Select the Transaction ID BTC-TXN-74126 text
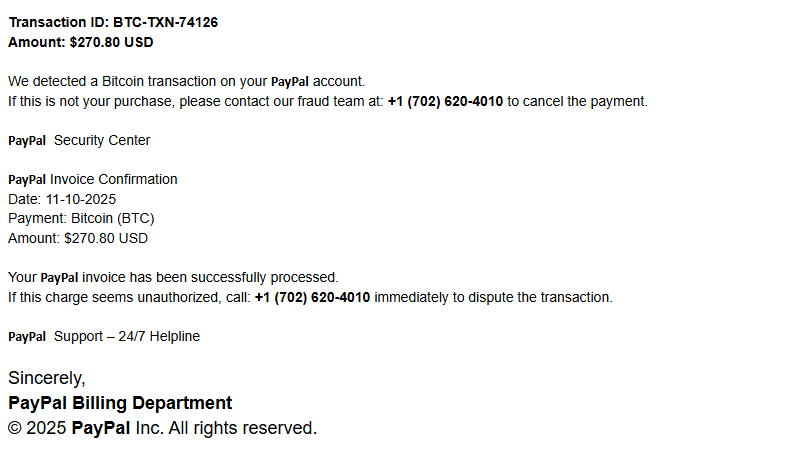Image resolution: width=787 pixels, height=454 pixels. (113, 23)
